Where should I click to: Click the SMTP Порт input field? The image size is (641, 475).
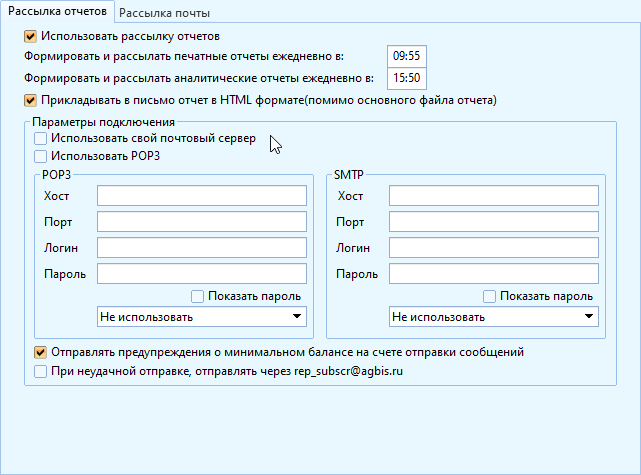point(493,222)
